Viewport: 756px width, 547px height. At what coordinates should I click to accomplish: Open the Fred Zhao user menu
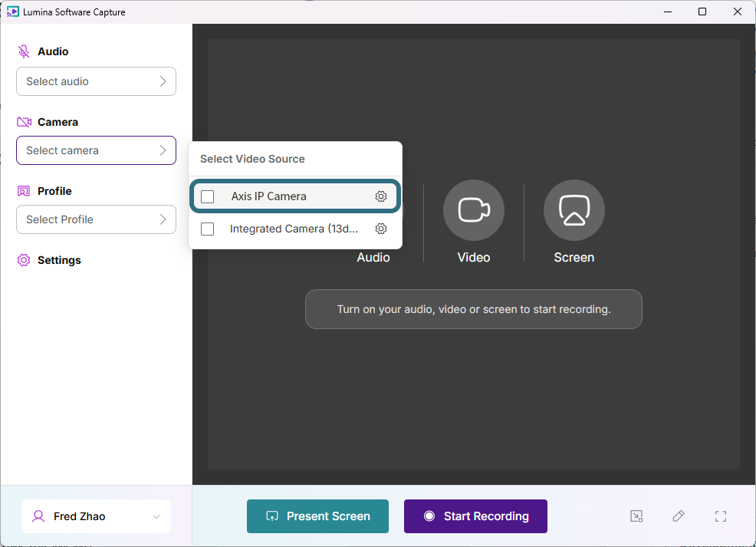(96, 516)
